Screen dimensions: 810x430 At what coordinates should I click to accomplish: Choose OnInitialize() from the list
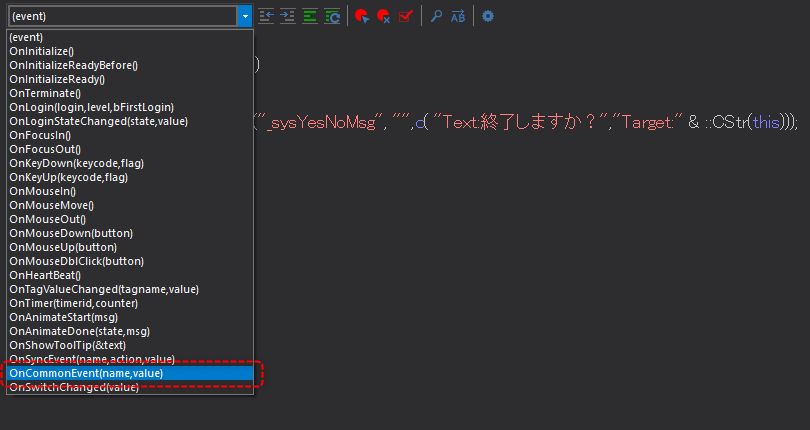(x=130, y=51)
